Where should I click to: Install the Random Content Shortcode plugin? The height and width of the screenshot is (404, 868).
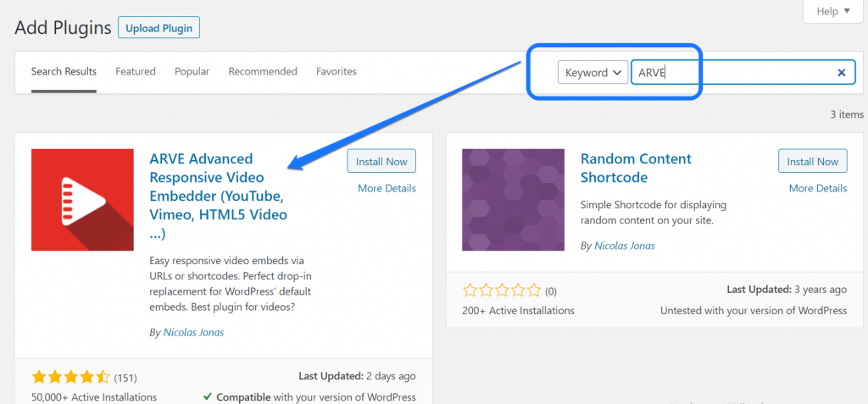click(812, 162)
